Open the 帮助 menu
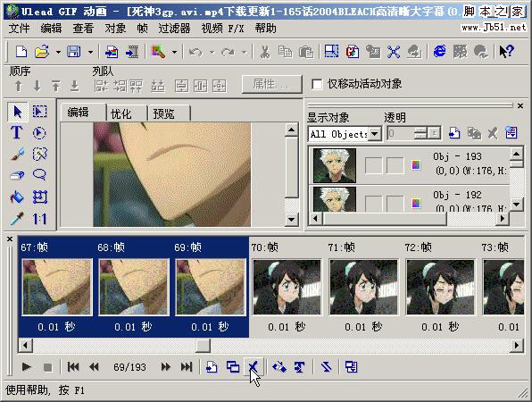This screenshot has height=402, width=532. (x=266, y=29)
